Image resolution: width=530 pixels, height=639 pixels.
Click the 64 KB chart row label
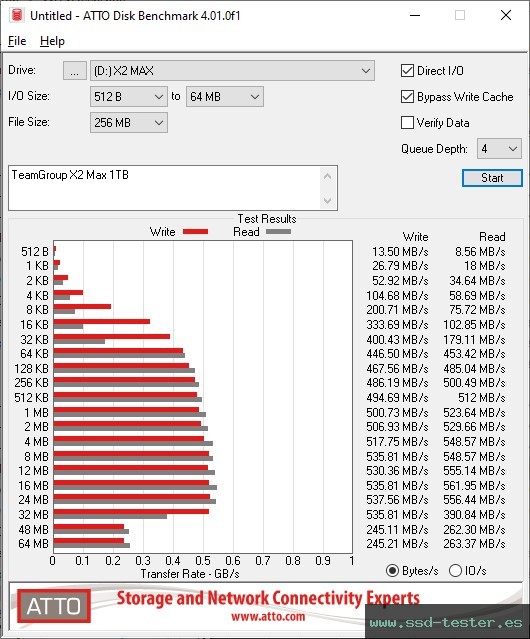[x=34, y=354]
